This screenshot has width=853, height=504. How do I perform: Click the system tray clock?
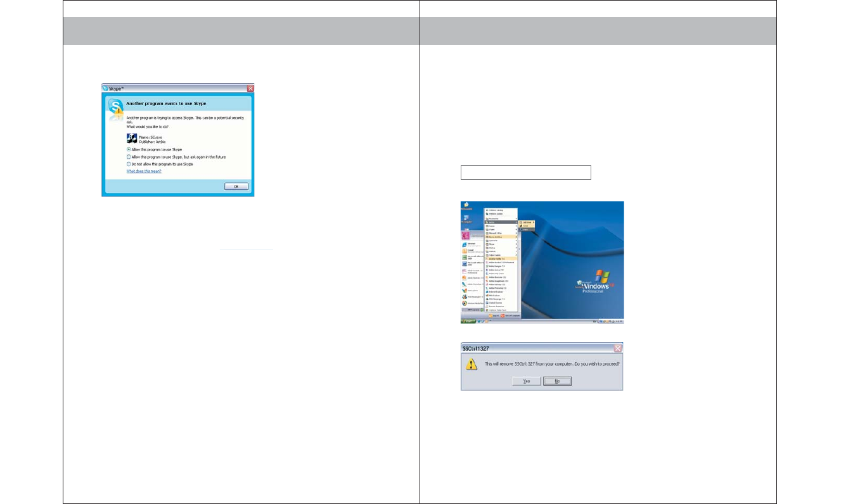tap(619, 322)
